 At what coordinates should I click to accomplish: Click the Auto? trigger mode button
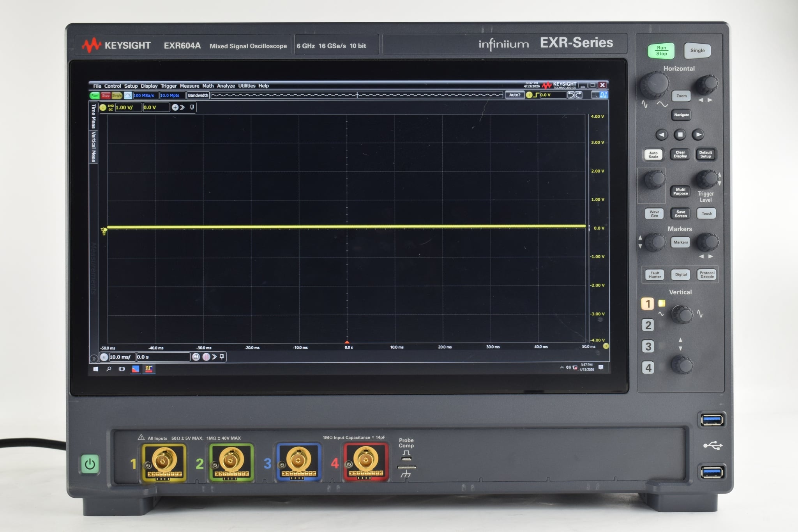click(515, 95)
